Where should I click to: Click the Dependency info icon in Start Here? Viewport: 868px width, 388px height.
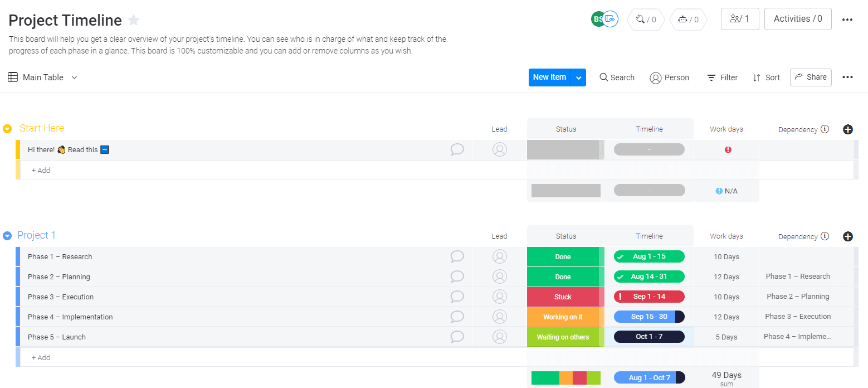pos(825,129)
